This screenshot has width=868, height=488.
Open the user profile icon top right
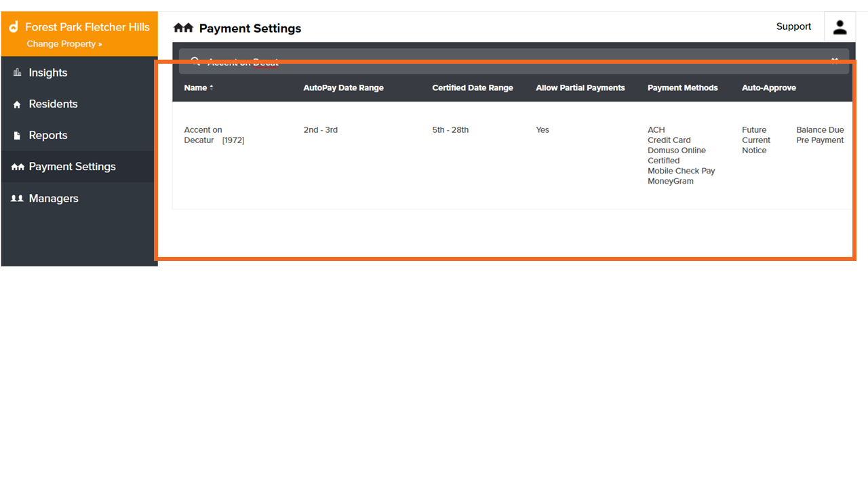pyautogui.click(x=840, y=27)
